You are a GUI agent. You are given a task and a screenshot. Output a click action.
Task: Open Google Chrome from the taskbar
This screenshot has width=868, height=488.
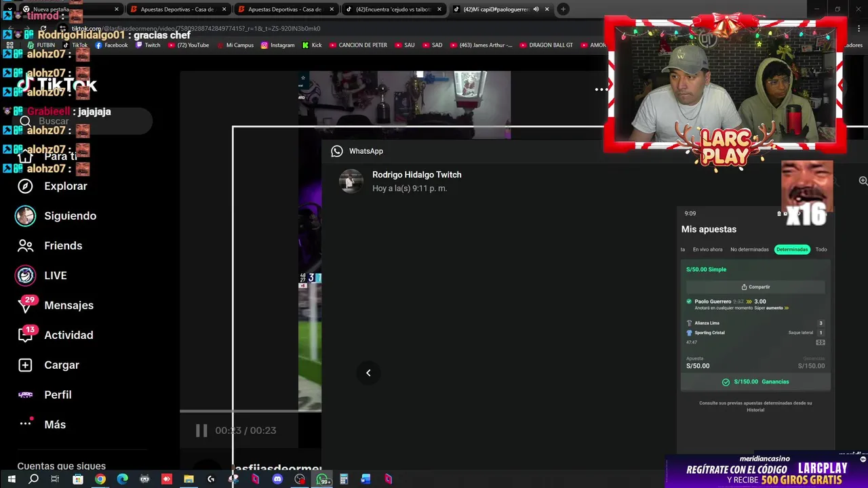coord(100,479)
